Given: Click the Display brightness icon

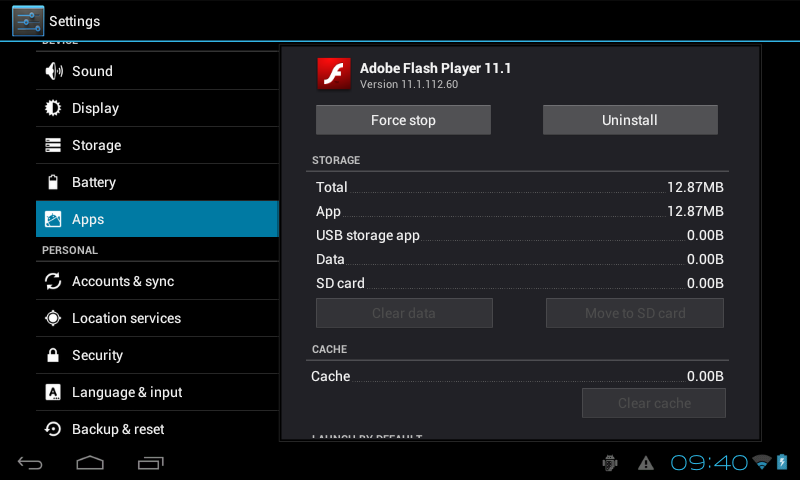Looking at the screenshot, I should (x=53, y=108).
